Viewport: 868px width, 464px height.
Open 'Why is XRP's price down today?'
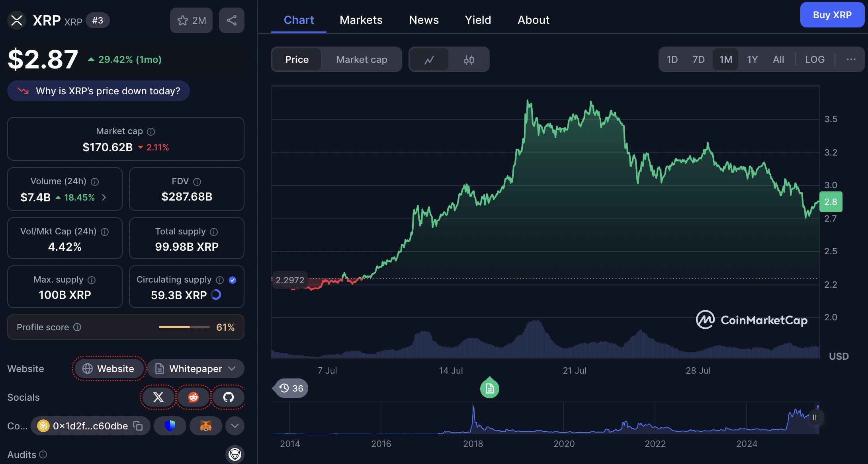point(98,91)
